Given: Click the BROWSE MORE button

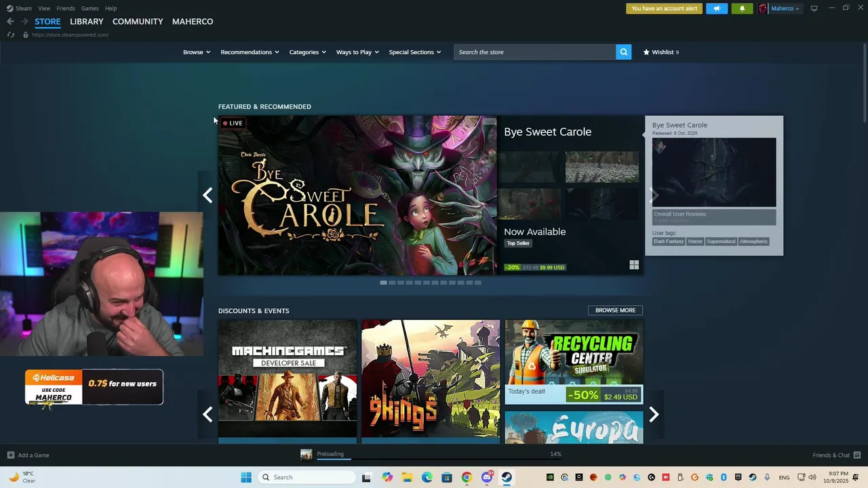Looking at the screenshot, I should point(615,310).
